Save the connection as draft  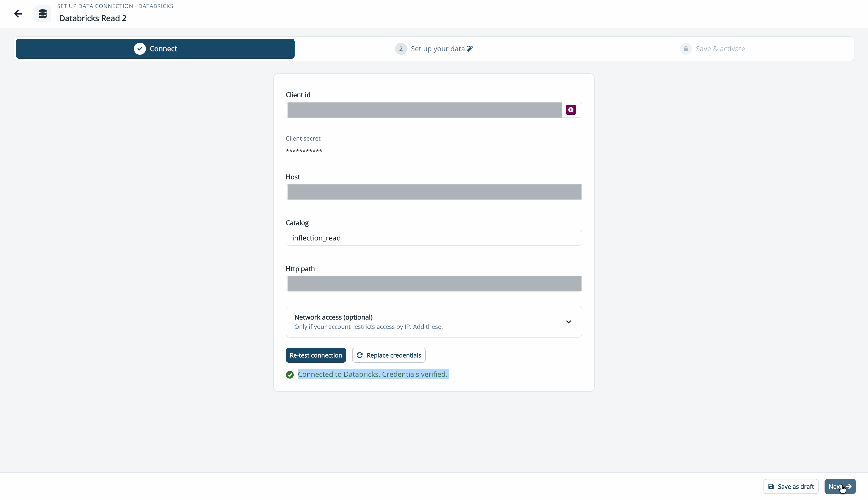(791, 487)
